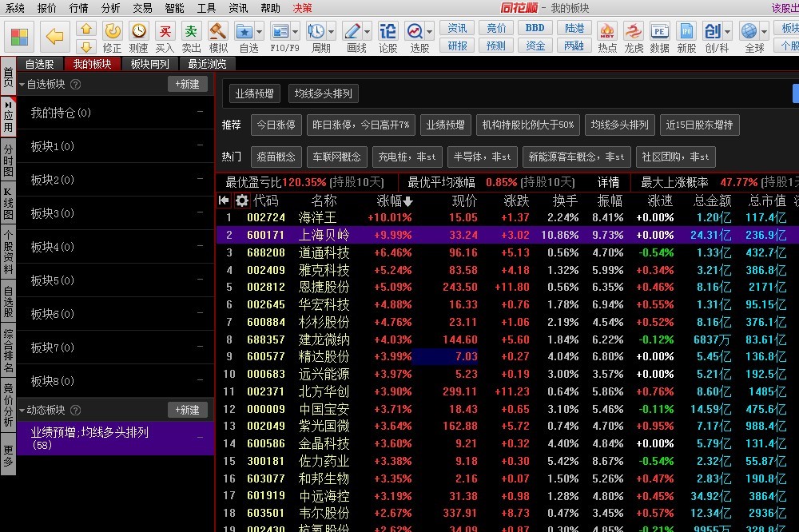799x532 pixels.
Task: Click the 充电桩, 非st filter button
Action: 407,157
